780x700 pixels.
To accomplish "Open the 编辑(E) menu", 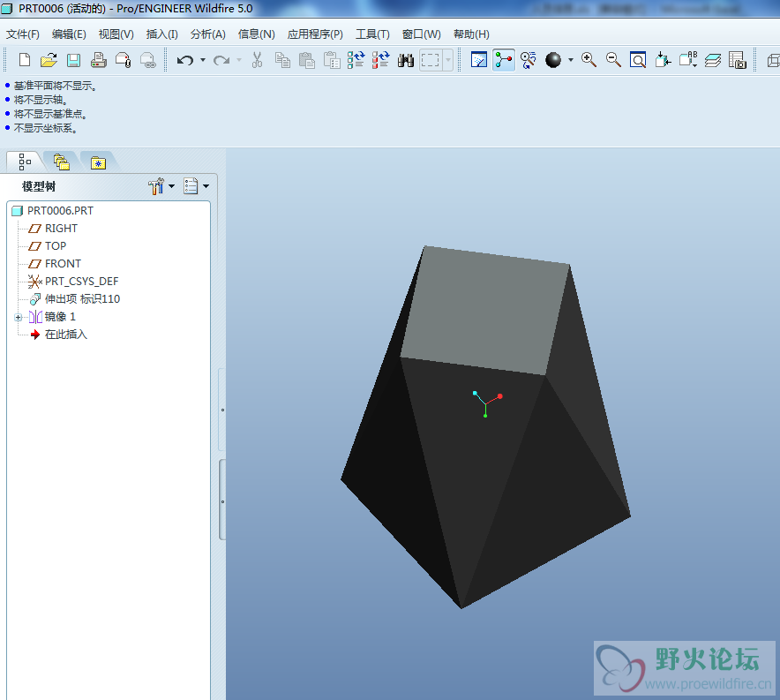I will tap(69, 34).
